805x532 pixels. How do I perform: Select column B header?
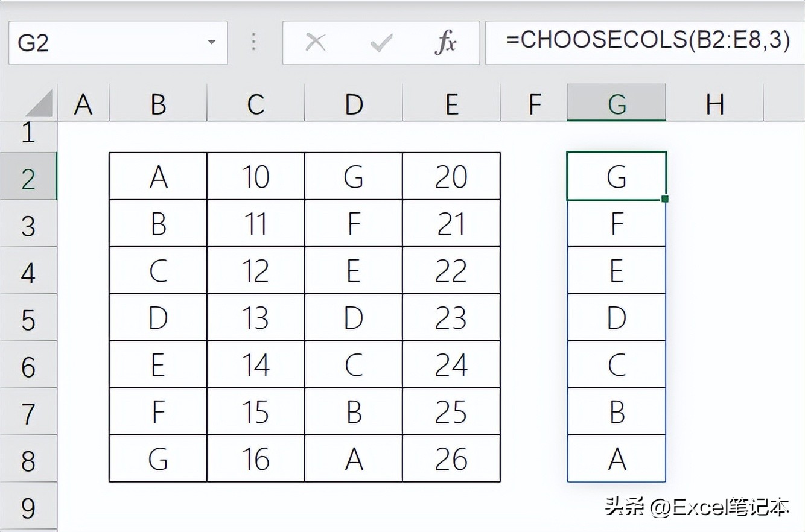(158, 104)
